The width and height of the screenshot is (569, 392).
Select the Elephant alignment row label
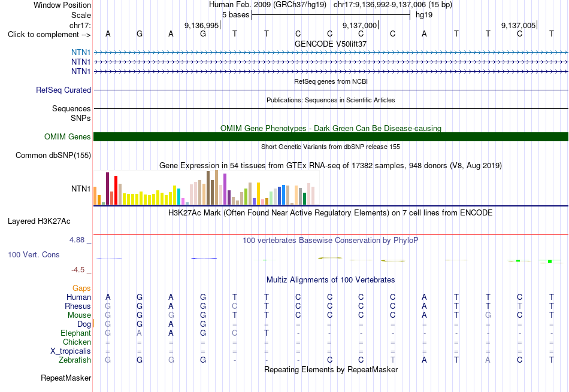tap(75, 333)
